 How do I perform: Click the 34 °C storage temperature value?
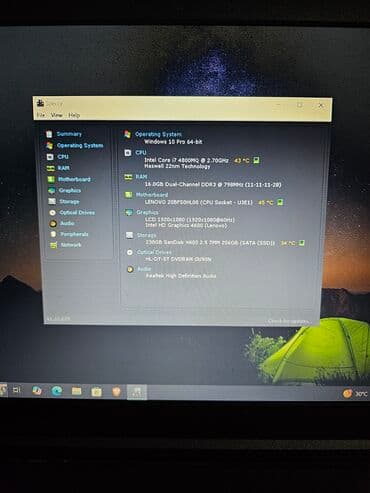[288, 243]
